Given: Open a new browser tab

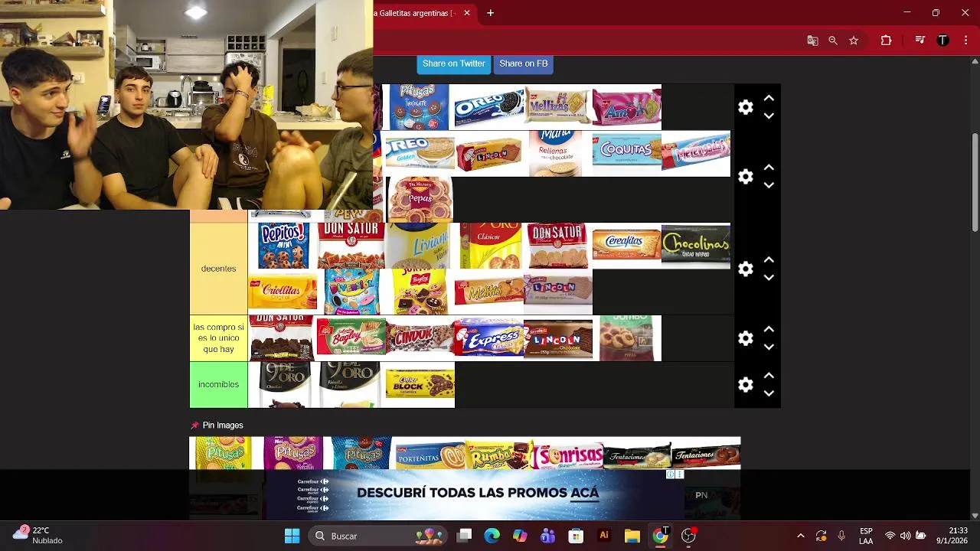Looking at the screenshot, I should pos(490,13).
